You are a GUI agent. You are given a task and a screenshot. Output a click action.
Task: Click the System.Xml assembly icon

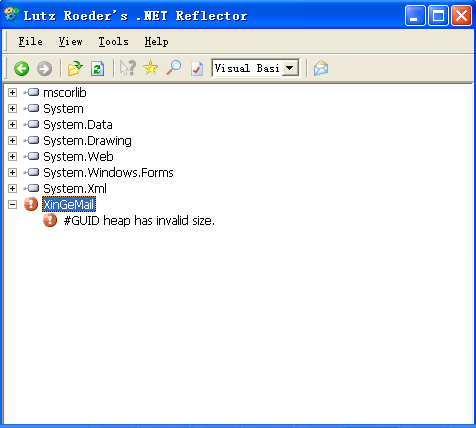click(x=31, y=188)
